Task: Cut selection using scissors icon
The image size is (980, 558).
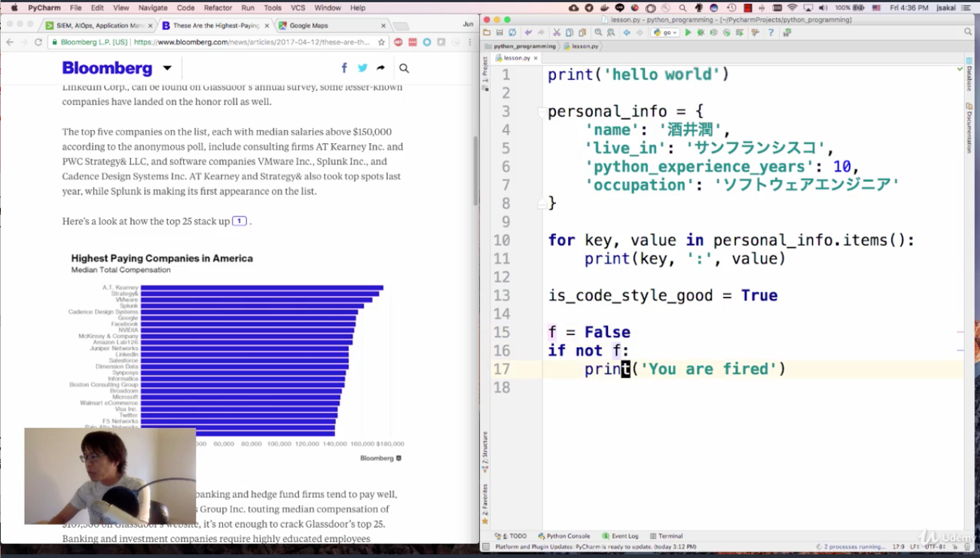Action: pos(557,32)
